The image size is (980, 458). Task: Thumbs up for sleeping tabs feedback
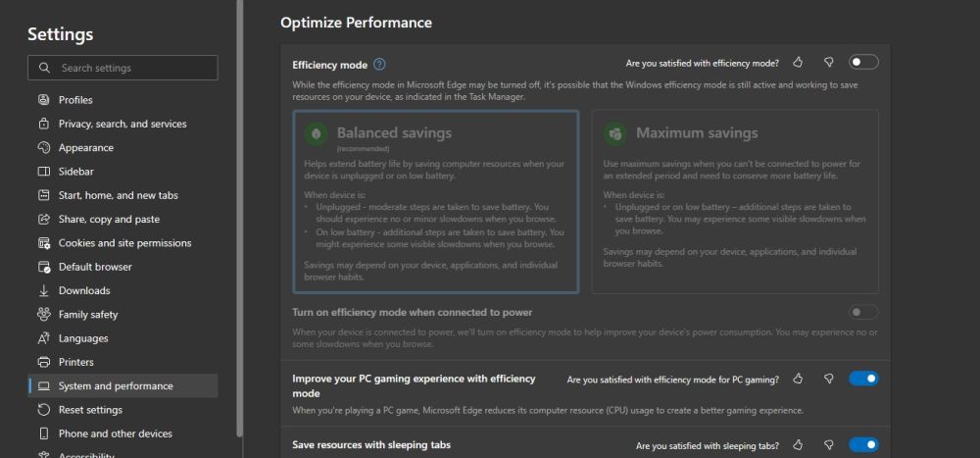pyautogui.click(x=798, y=445)
